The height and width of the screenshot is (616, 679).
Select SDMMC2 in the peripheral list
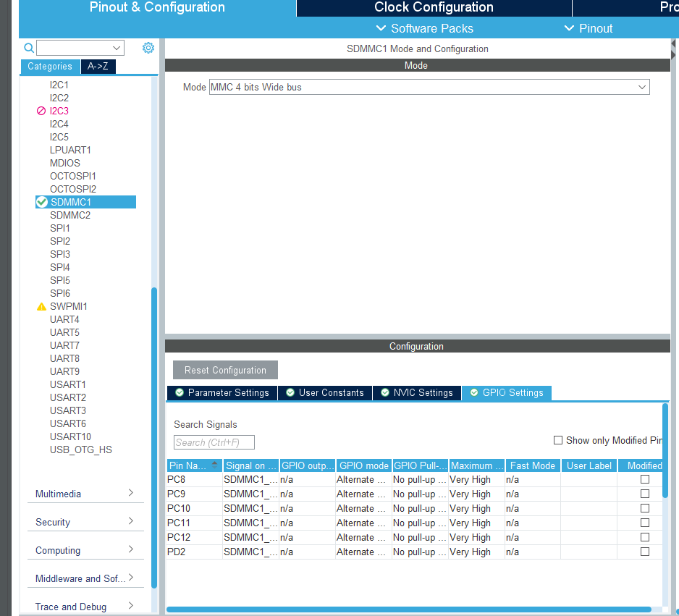72,215
